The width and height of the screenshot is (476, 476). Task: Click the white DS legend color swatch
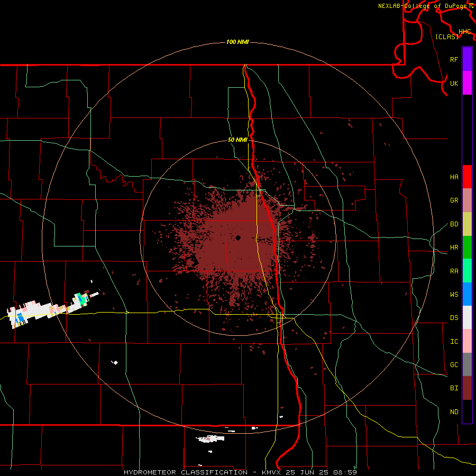tap(467, 317)
